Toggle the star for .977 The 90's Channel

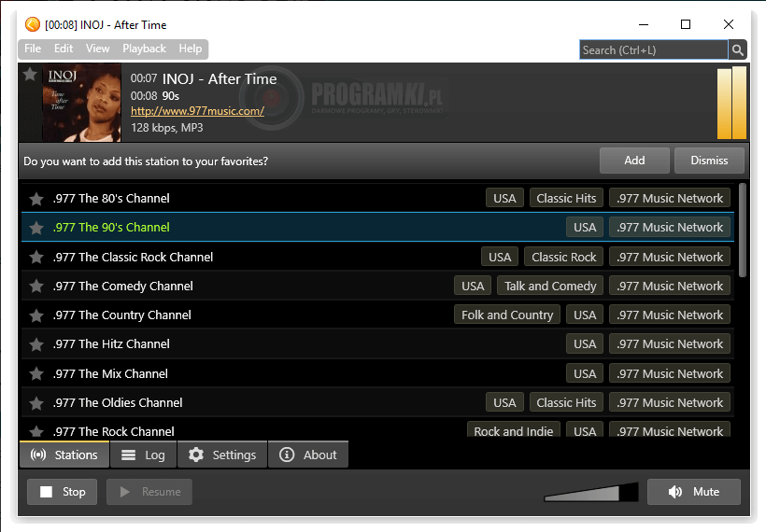tap(36, 228)
